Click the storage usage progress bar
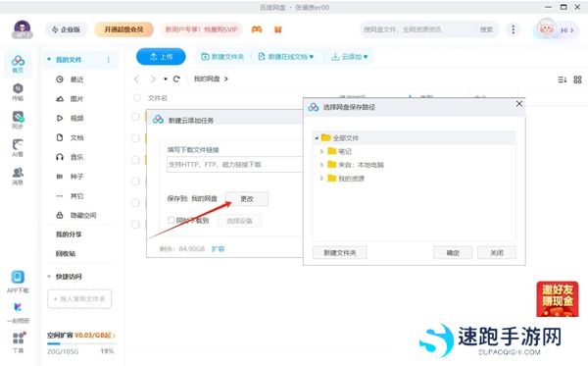Viewport: 588px width, 366px height. coord(81,343)
